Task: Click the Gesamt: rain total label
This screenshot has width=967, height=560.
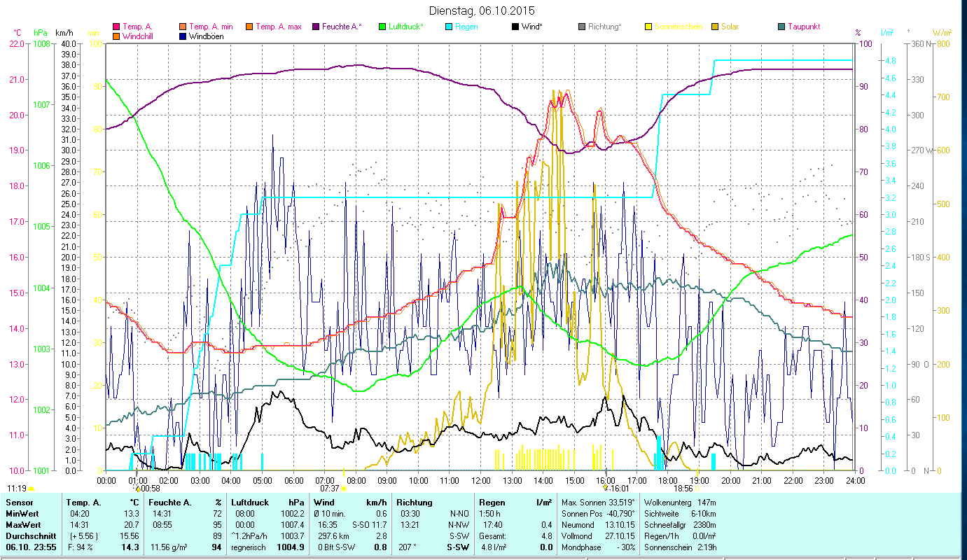Action: click(494, 536)
